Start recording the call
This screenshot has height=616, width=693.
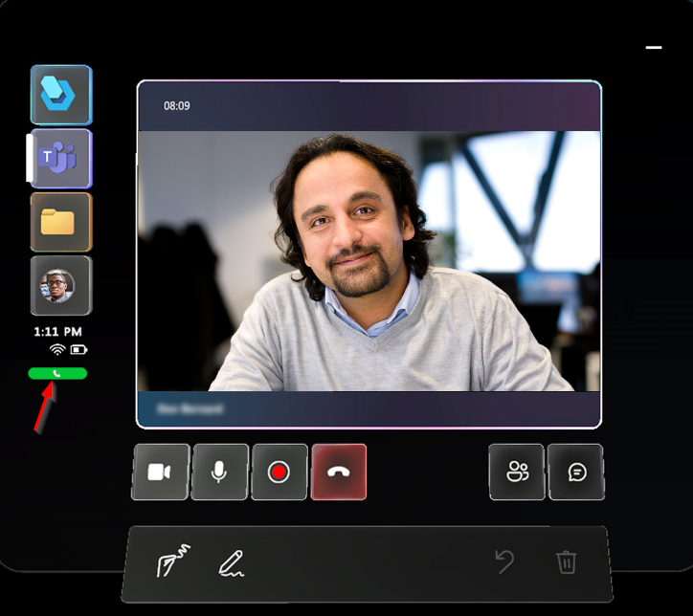coord(279,473)
